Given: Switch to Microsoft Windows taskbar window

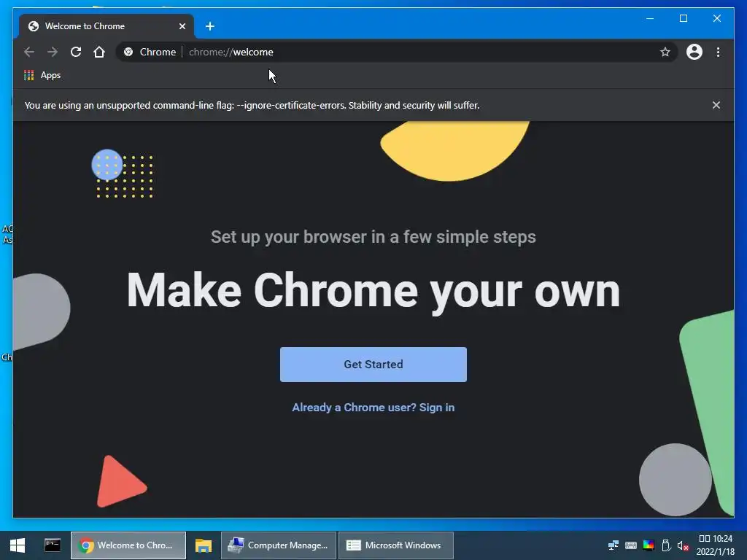Looking at the screenshot, I should [396, 545].
